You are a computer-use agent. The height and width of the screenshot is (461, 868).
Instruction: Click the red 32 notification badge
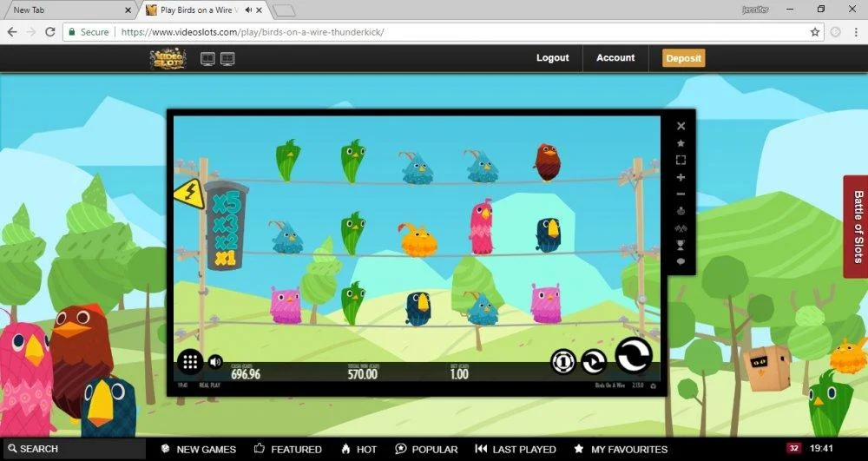pos(794,448)
